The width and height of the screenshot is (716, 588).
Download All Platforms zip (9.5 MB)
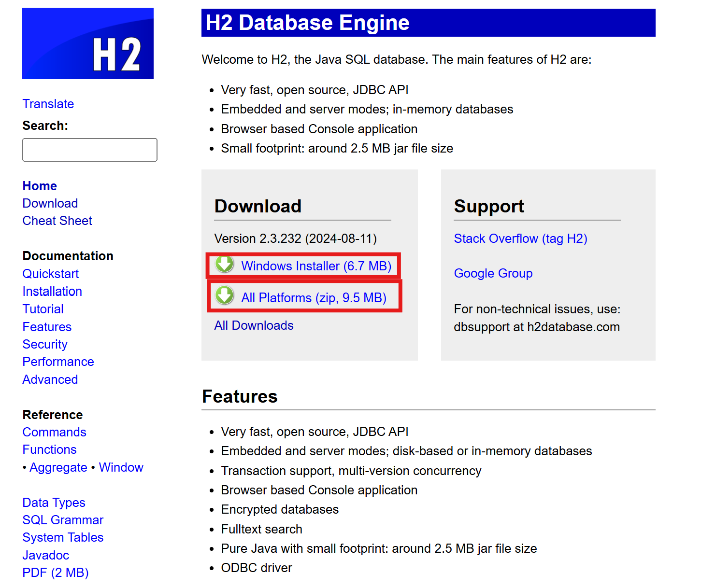pos(314,297)
